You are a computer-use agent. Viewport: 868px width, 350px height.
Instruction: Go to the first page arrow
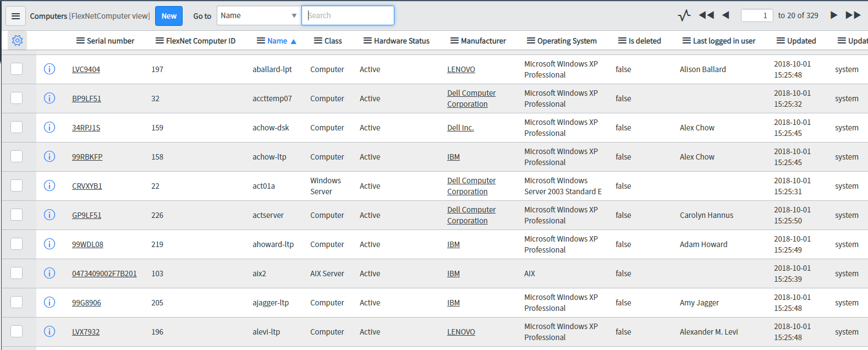706,15
